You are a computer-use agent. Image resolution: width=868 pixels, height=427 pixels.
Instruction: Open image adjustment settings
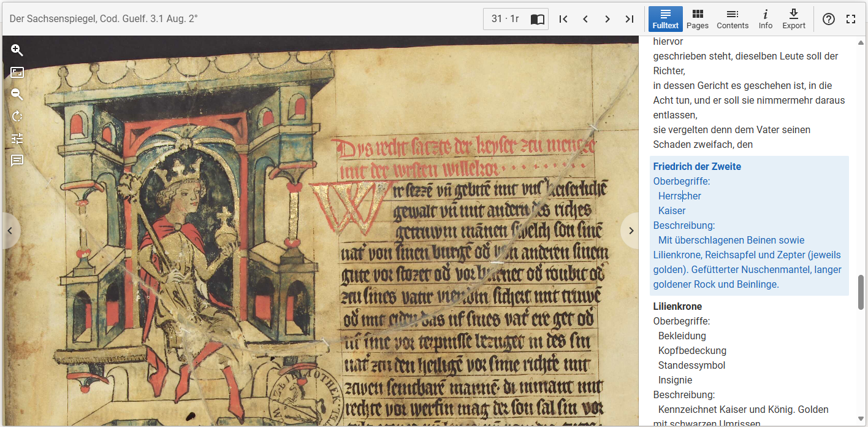(x=17, y=139)
